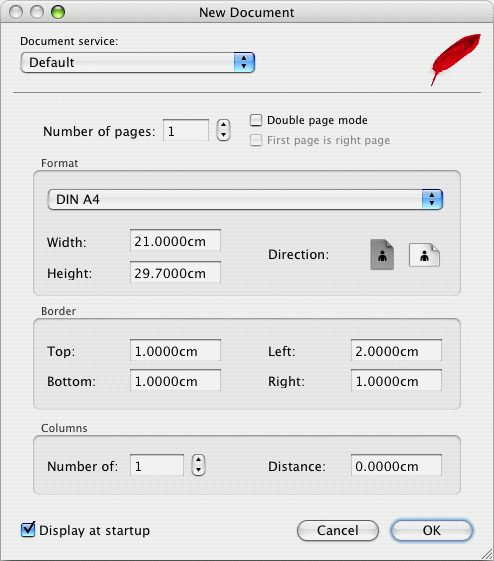Focus the Width input field
Viewport: 494px width, 561px height.
(x=175, y=242)
